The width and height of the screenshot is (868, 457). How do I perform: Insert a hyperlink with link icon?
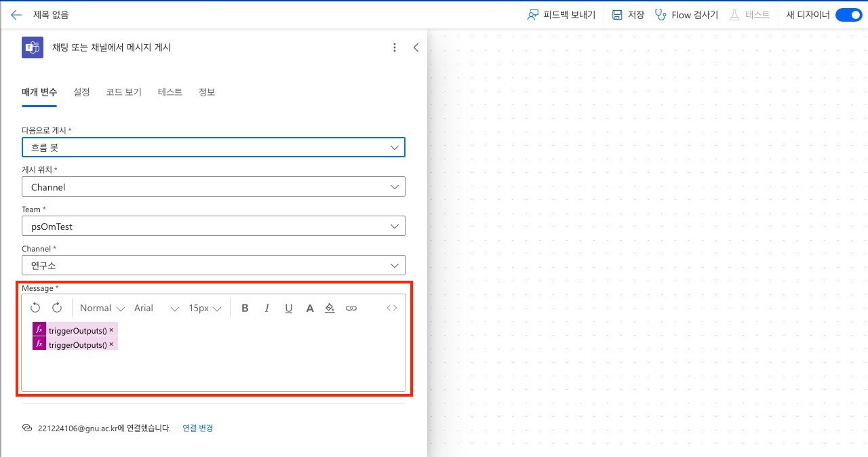click(351, 308)
